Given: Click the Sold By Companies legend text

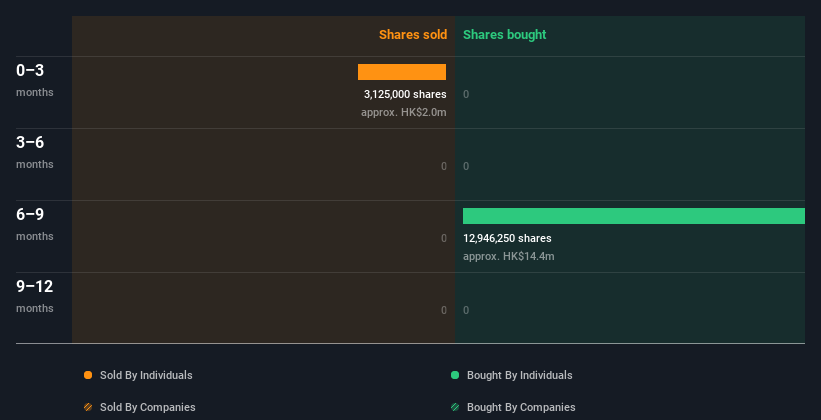Looking at the screenshot, I should [148, 407].
